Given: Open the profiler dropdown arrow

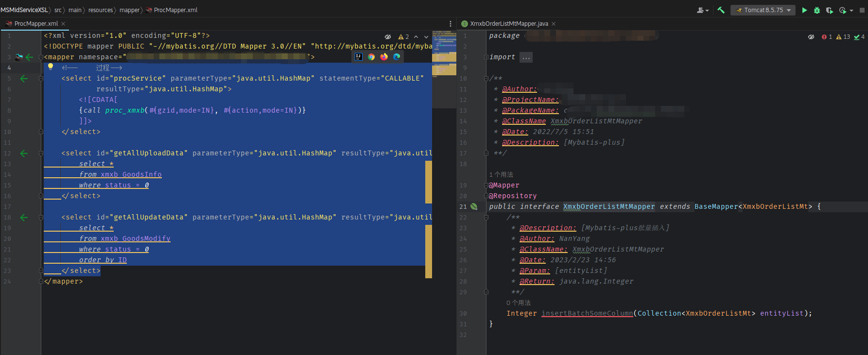Looking at the screenshot, I should click(x=851, y=11).
